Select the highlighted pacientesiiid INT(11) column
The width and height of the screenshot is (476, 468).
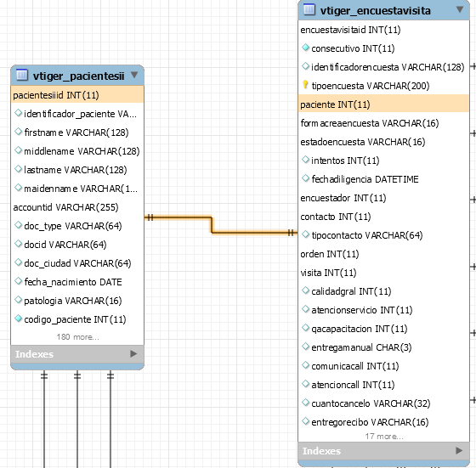pyautogui.click(x=77, y=95)
